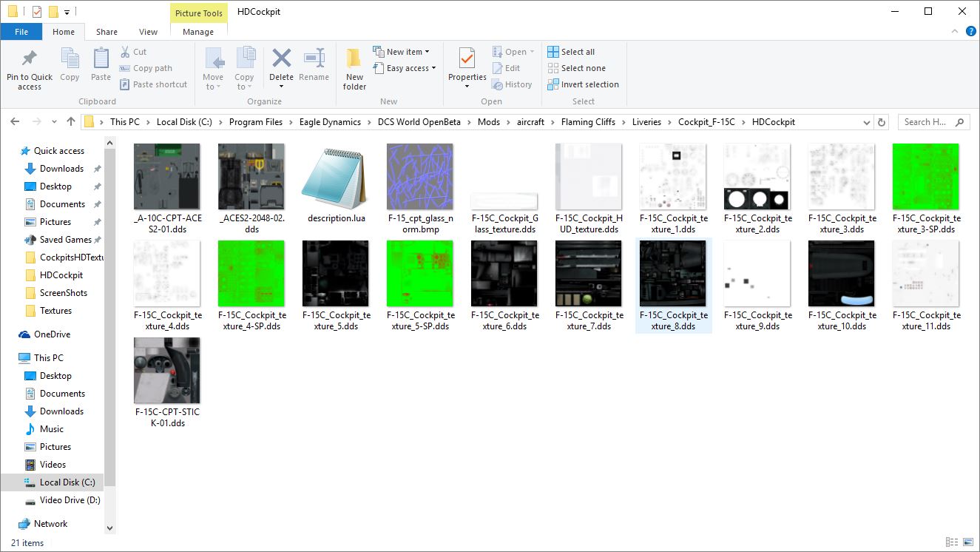Open Saved Games in navigation pane

point(65,240)
